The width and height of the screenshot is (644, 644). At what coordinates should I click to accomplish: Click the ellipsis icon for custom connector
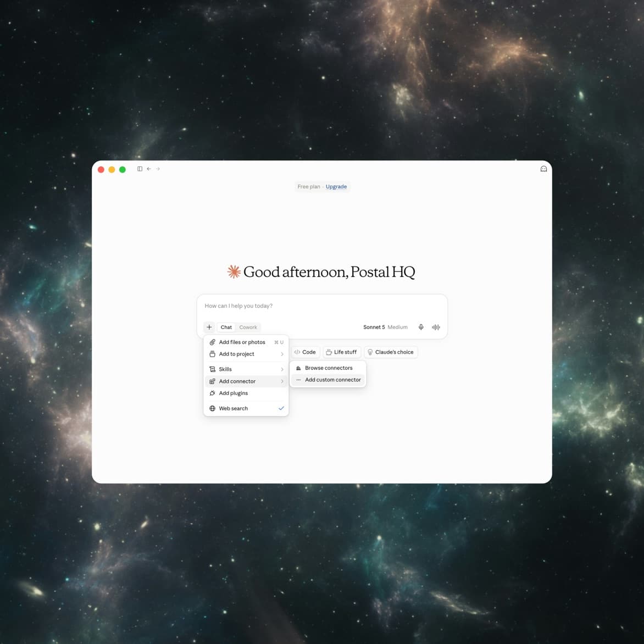pyautogui.click(x=298, y=380)
